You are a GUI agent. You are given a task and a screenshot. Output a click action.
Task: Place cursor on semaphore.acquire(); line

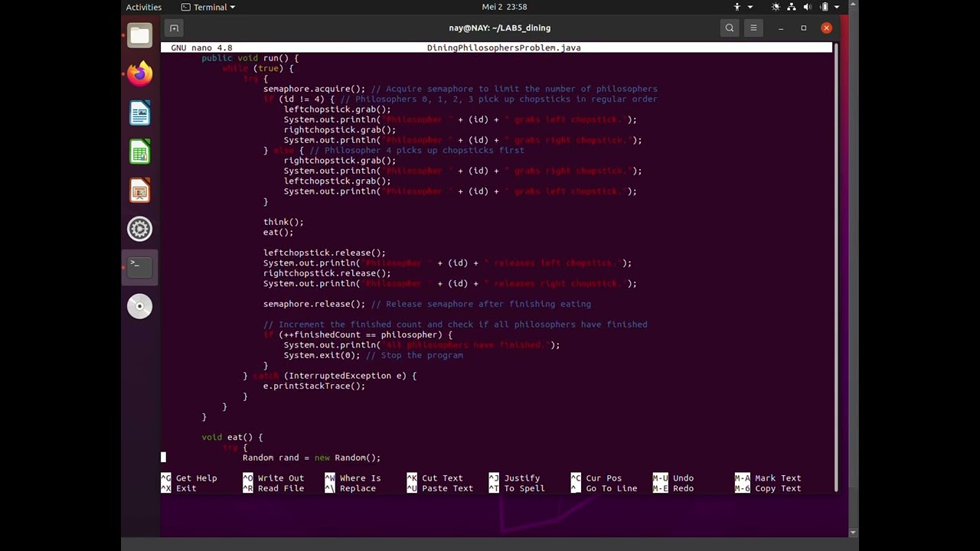click(460, 89)
